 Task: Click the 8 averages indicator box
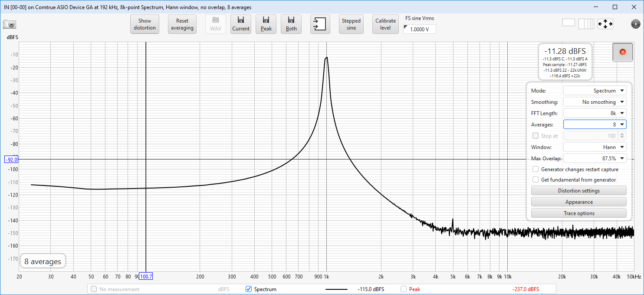click(x=43, y=262)
